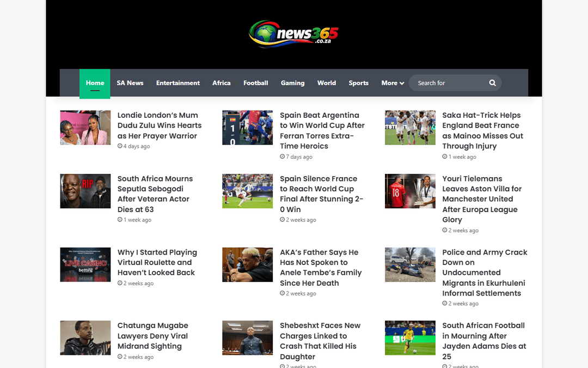Click Shebeshxt courtroom thumbnail
Image resolution: width=588 pixels, height=368 pixels.
(248, 338)
